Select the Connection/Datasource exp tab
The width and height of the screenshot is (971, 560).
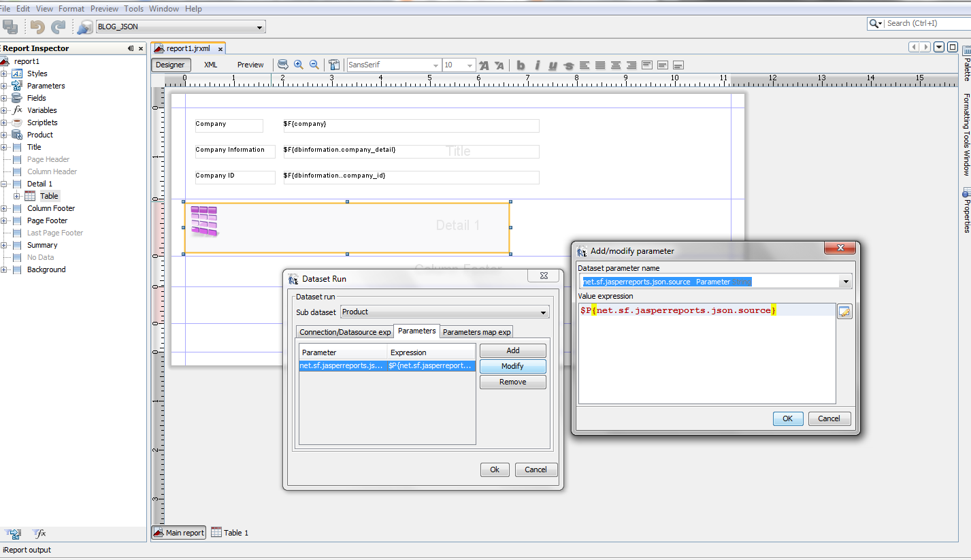346,332
